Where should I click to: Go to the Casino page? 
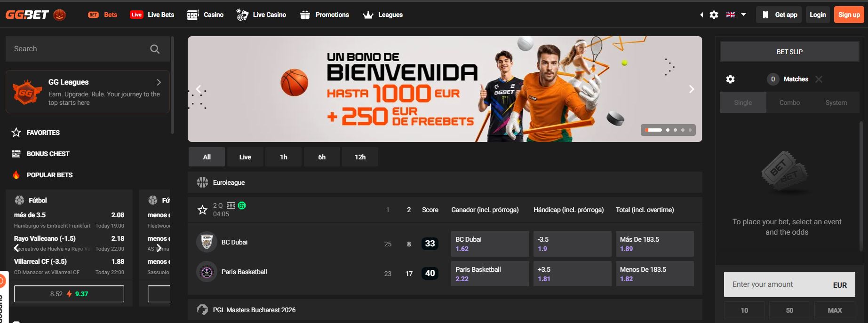[205, 15]
